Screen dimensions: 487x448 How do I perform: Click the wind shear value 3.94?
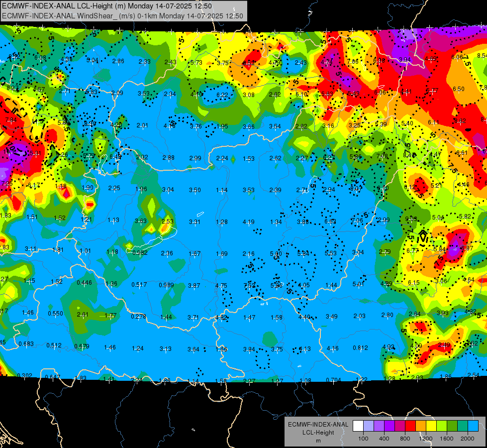point(405,59)
